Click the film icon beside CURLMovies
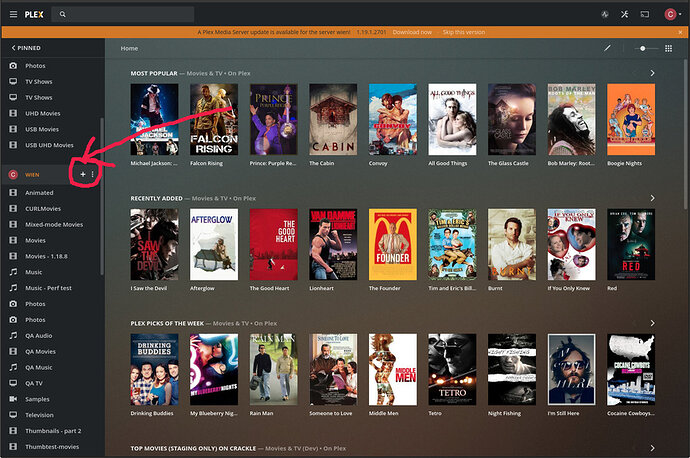The image size is (690, 458). [x=13, y=208]
